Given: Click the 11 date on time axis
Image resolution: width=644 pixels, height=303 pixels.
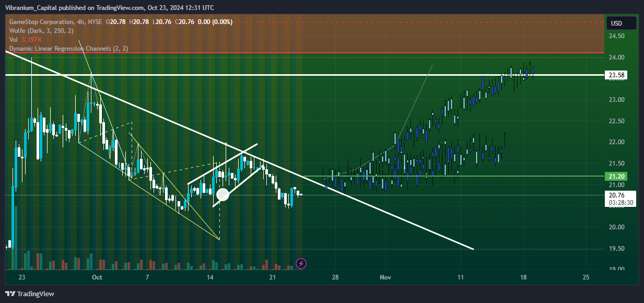Looking at the screenshot, I should (x=461, y=277).
